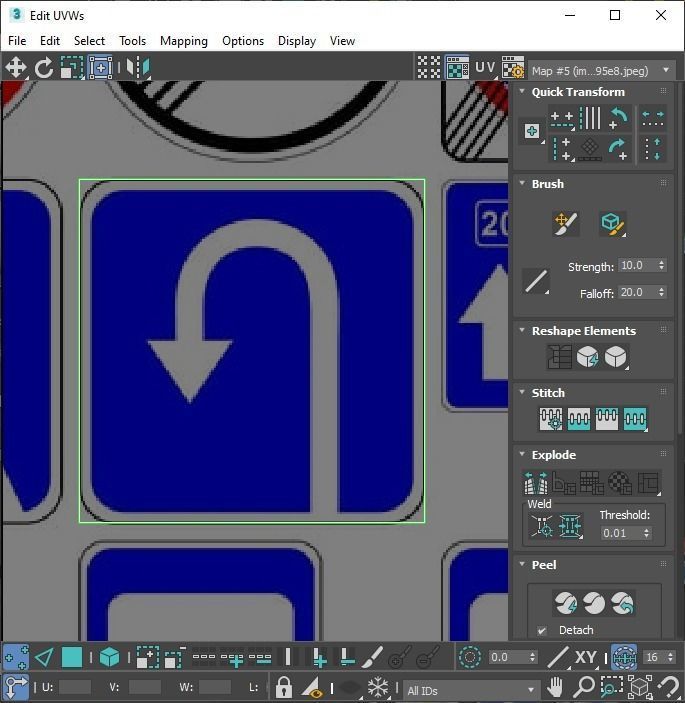The image size is (685, 703).
Task: Click Align Horizontally to Pivot icon
Action: (x=562, y=119)
